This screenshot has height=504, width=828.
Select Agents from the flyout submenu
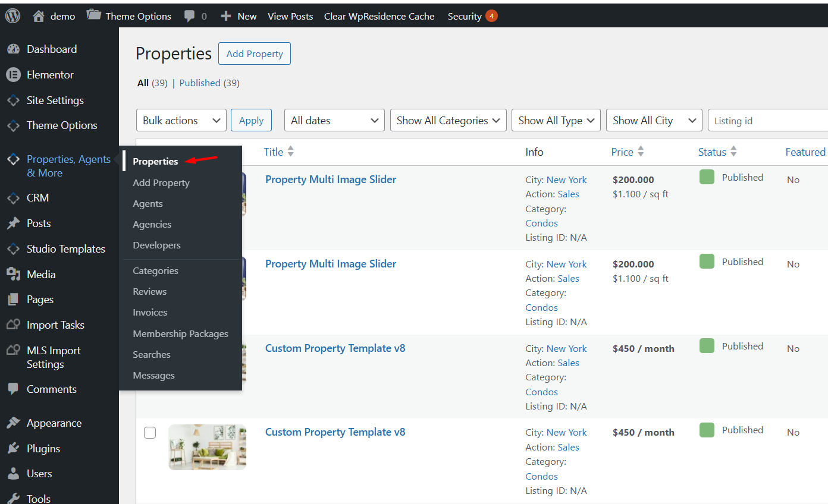pos(148,204)
